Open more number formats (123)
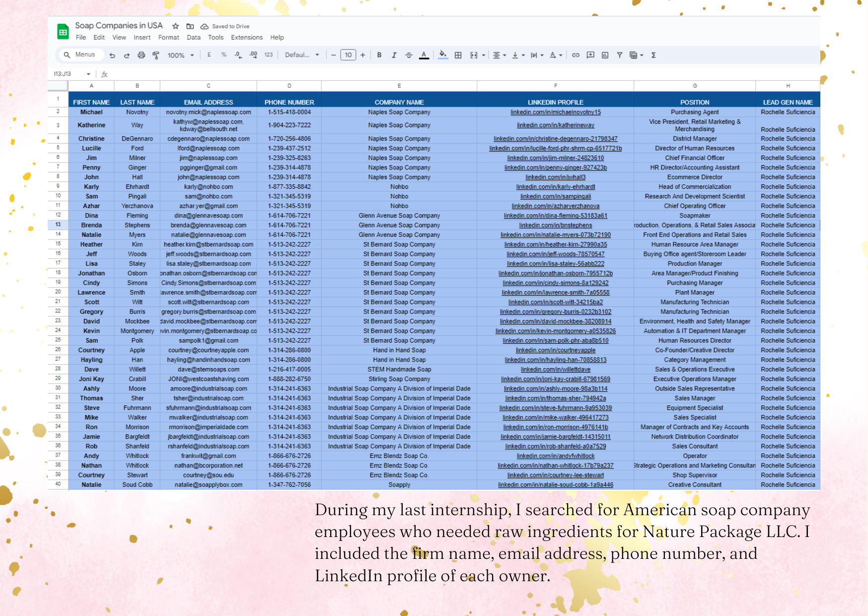Viewport: 868px width, 616px height. 269,55
